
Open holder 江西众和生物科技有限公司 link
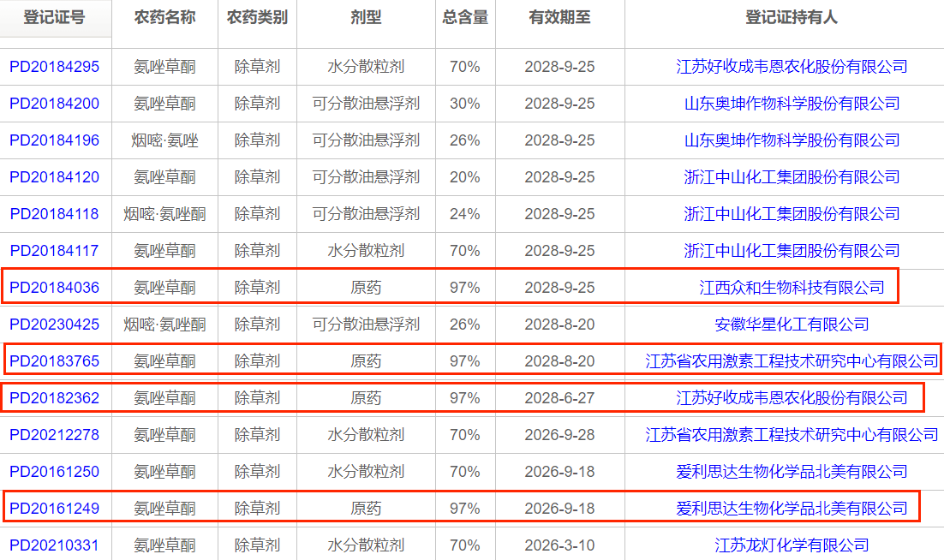tap(792, 288)
